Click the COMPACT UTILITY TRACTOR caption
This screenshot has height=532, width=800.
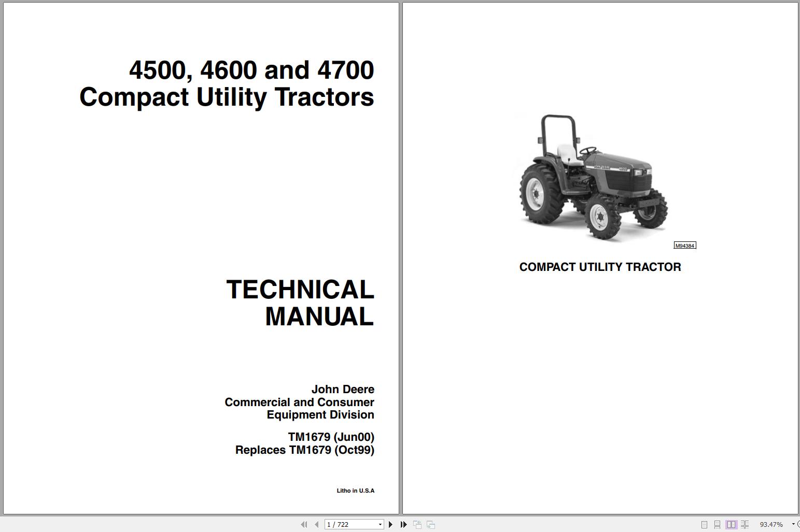coord(600,267)
